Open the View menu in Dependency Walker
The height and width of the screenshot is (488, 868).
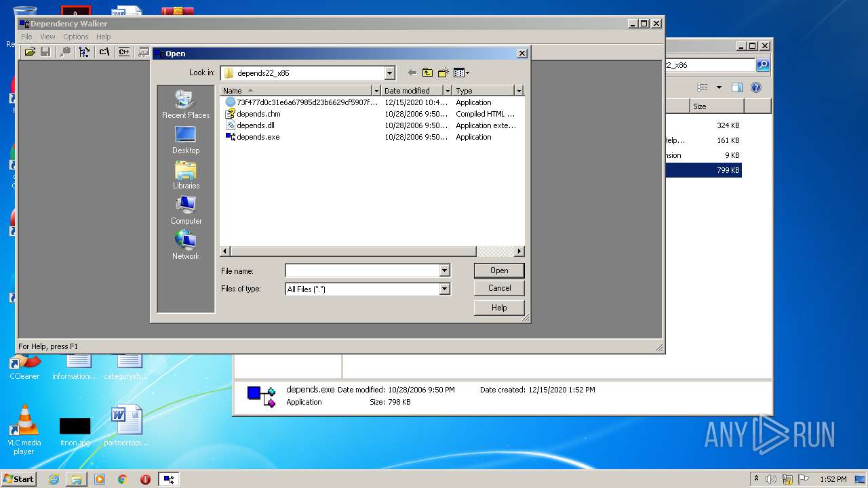coord(47,37)
